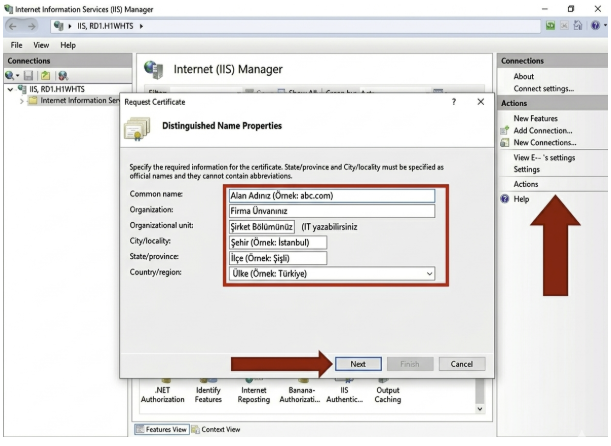Screen dimensions: 611x446
Task: Click the Settings link in Actions pane
Action: pyautogui.click(x=526, y=169)
